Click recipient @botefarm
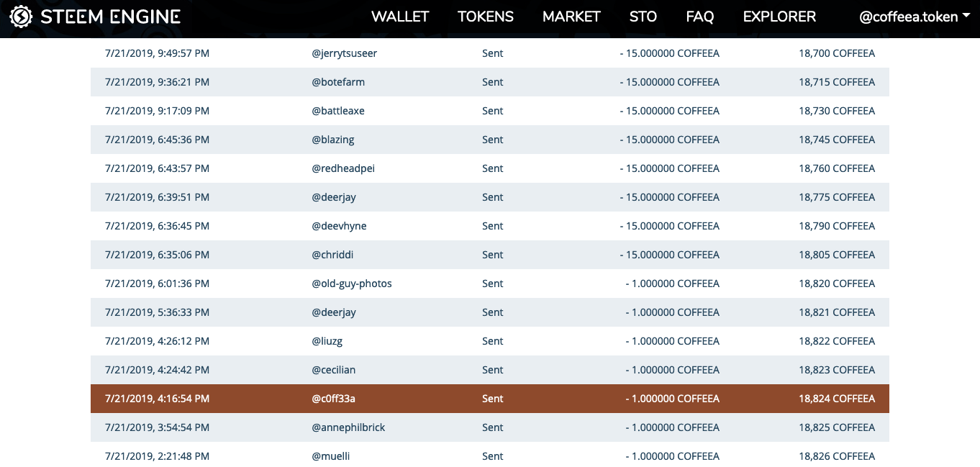 338,82
